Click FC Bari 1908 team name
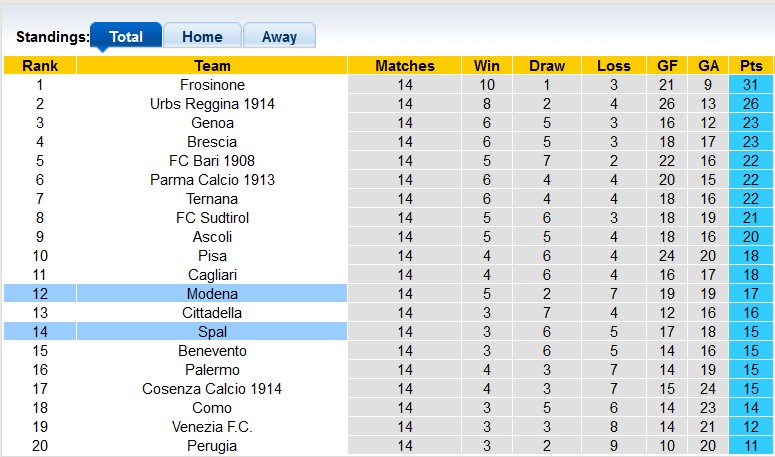 pos(212,161)
